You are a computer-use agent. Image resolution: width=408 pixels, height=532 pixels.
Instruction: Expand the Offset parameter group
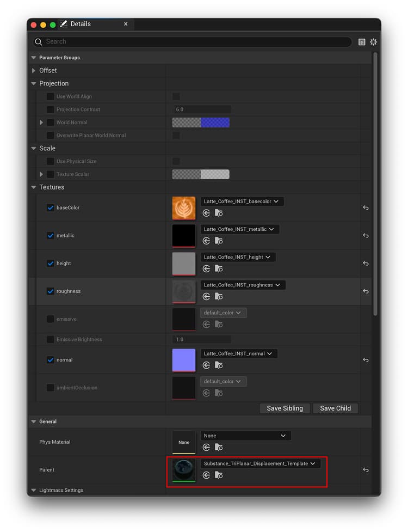tap(34, 71)
